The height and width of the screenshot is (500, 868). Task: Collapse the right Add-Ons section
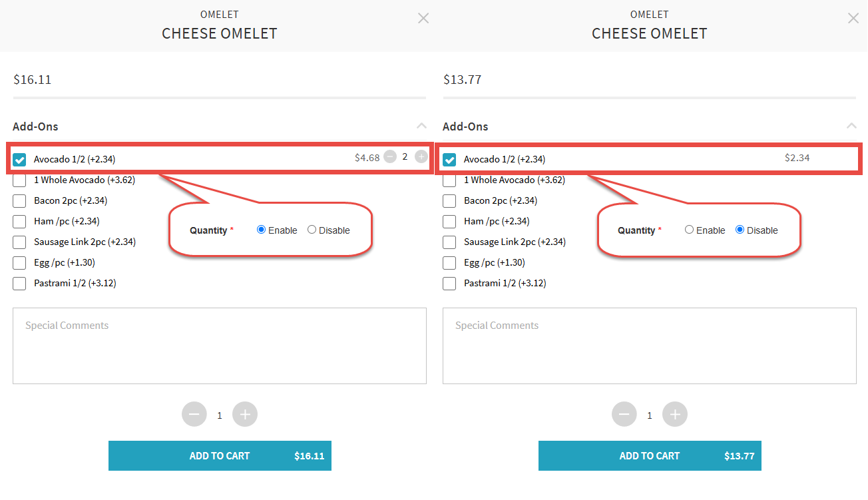click(851, 126)
